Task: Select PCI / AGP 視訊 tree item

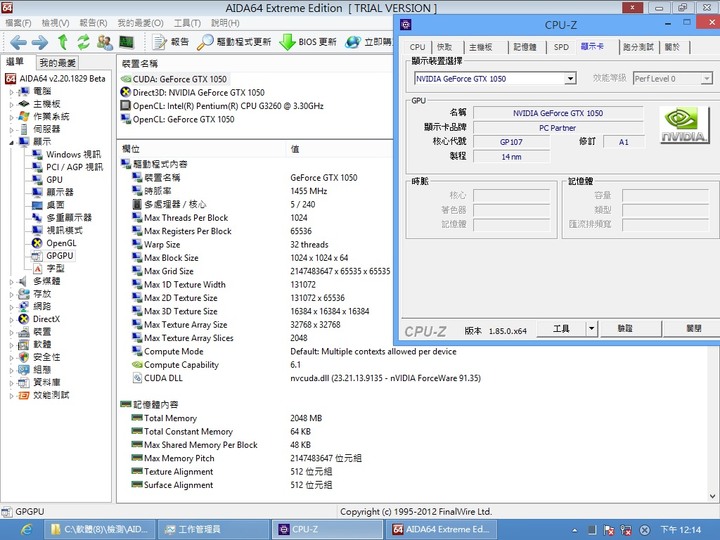Action: (74, 167)
